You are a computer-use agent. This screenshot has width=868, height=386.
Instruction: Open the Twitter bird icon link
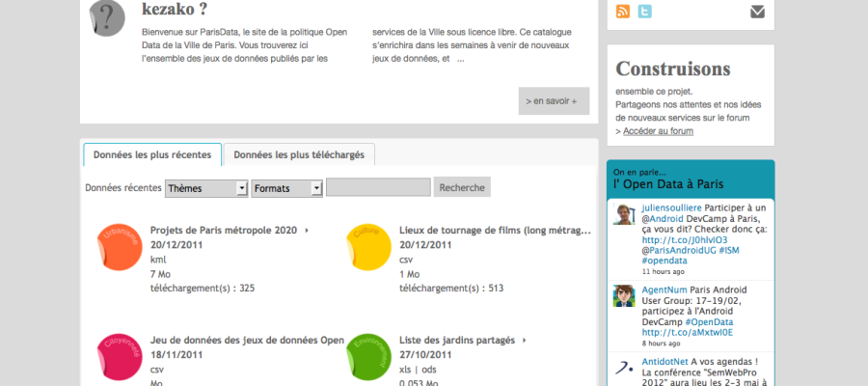click(645, 12)
